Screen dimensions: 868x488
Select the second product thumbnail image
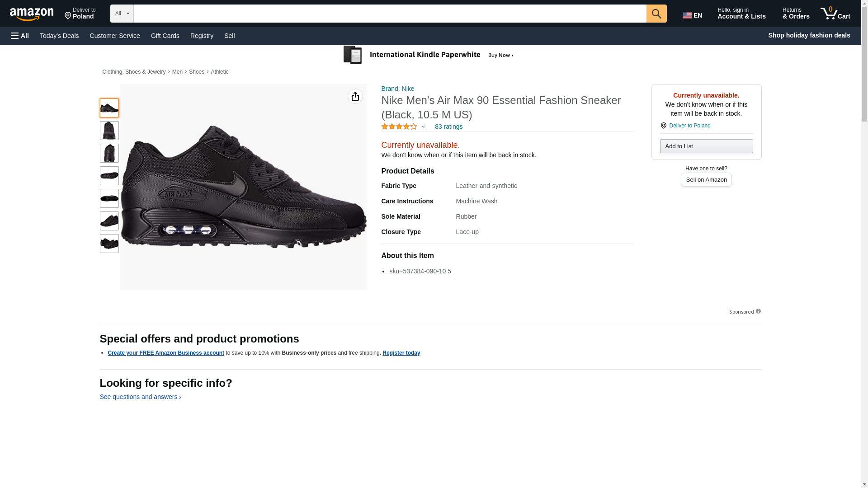pyautogui.click(x=109, y=131)
